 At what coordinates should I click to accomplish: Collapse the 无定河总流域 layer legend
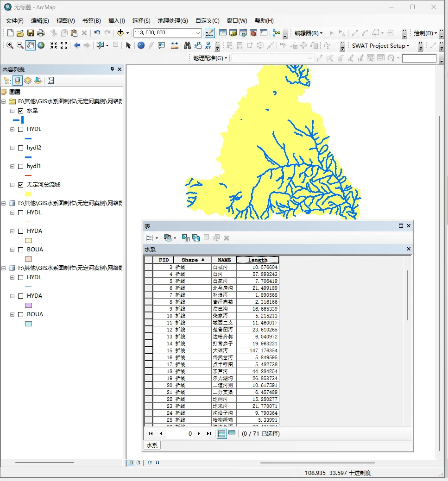(13, 185)
